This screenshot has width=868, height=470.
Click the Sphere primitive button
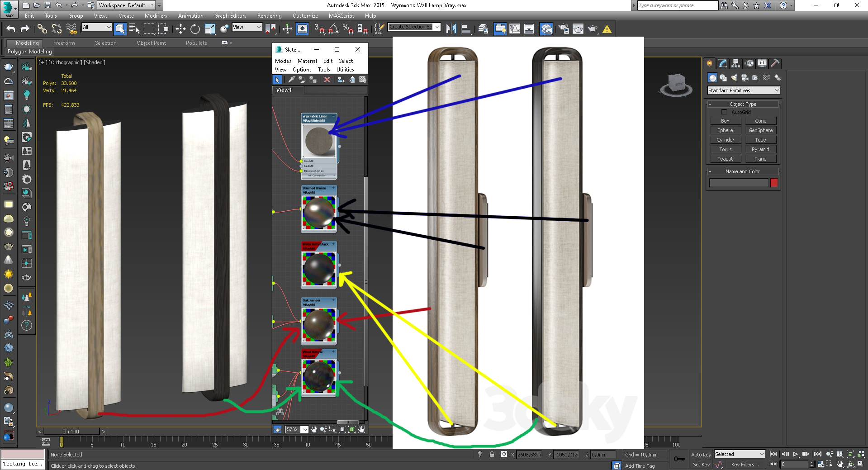[725, 130]
